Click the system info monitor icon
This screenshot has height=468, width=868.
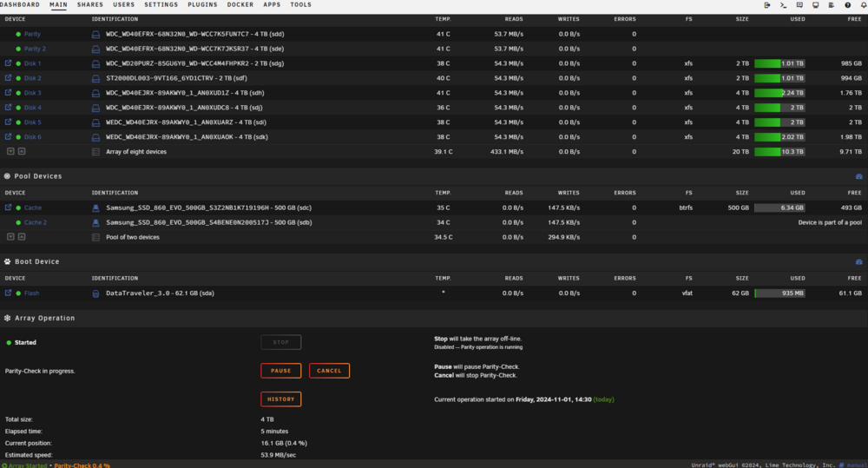tap(815, 5)
